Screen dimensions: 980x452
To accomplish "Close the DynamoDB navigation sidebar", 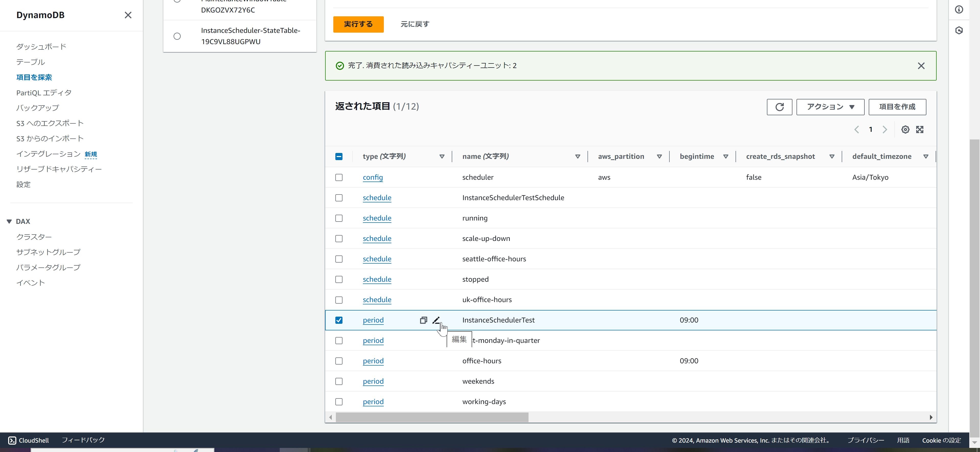I will click(128, 15).
